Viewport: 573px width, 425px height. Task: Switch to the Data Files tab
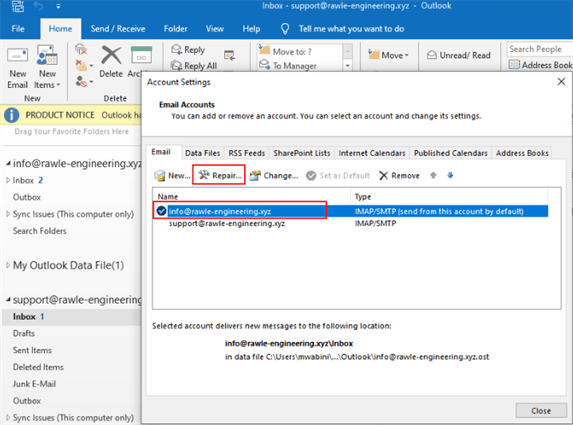point(202,153)
